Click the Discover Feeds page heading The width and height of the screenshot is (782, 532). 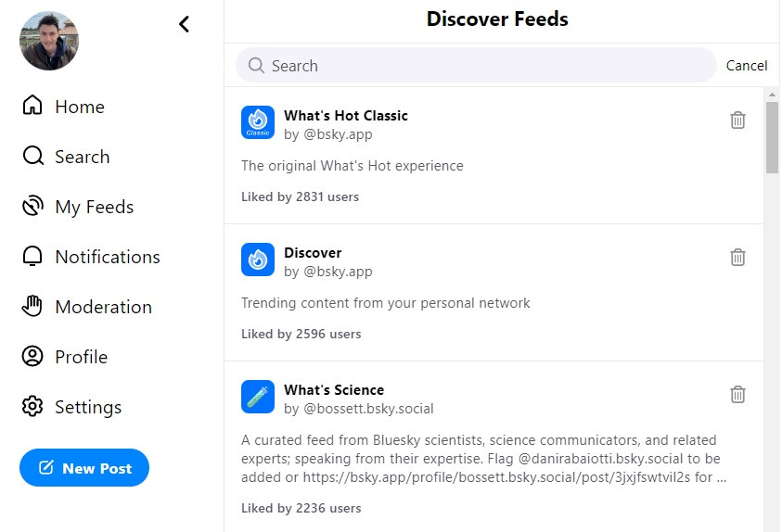click(x=497, y=19)
